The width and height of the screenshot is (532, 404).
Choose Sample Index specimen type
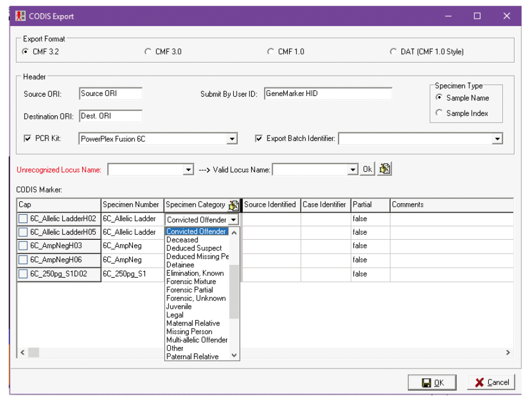click(439, 112)
